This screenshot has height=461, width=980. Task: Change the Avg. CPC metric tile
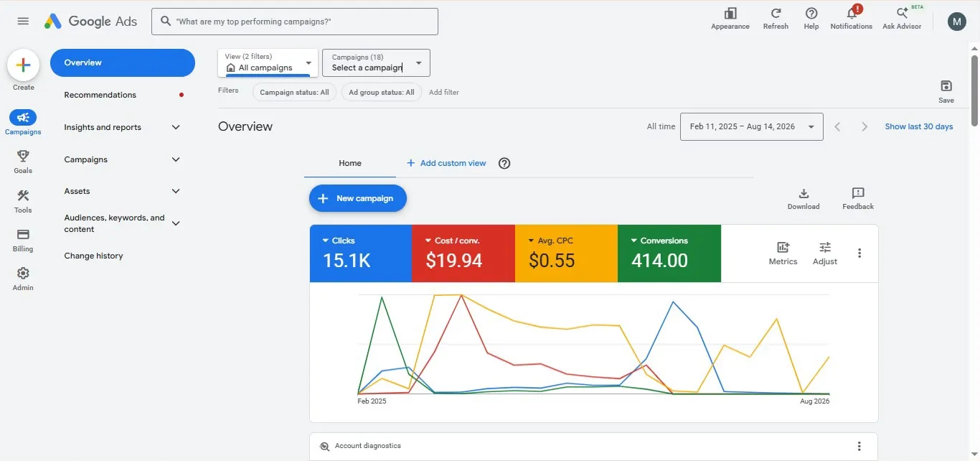[566, 253]
